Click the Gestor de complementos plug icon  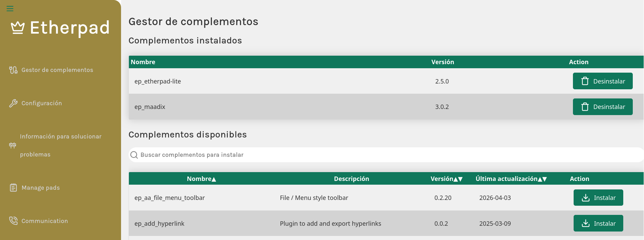[x=13, y=70]
